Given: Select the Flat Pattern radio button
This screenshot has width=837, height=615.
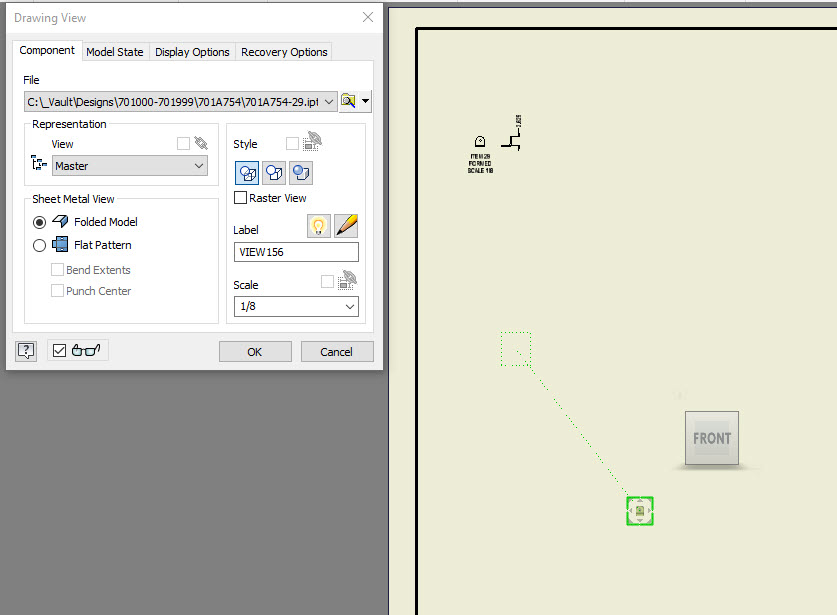Looking at the screenshot, I should click(39, 245).
